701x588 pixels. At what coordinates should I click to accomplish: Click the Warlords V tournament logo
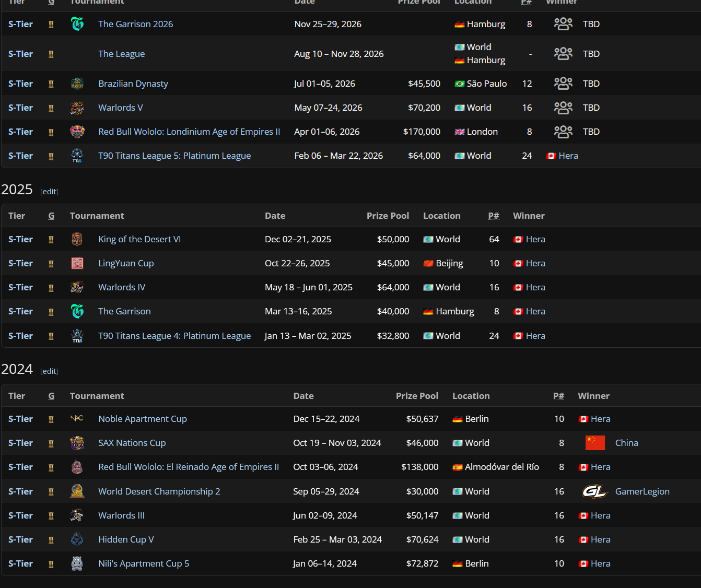point(77,108)
